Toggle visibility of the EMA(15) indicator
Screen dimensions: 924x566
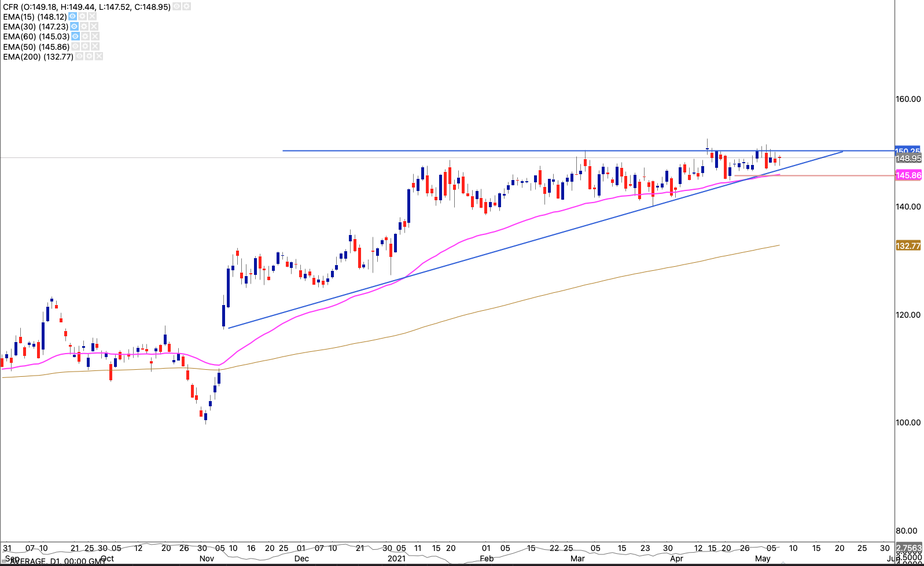point(73,17)
